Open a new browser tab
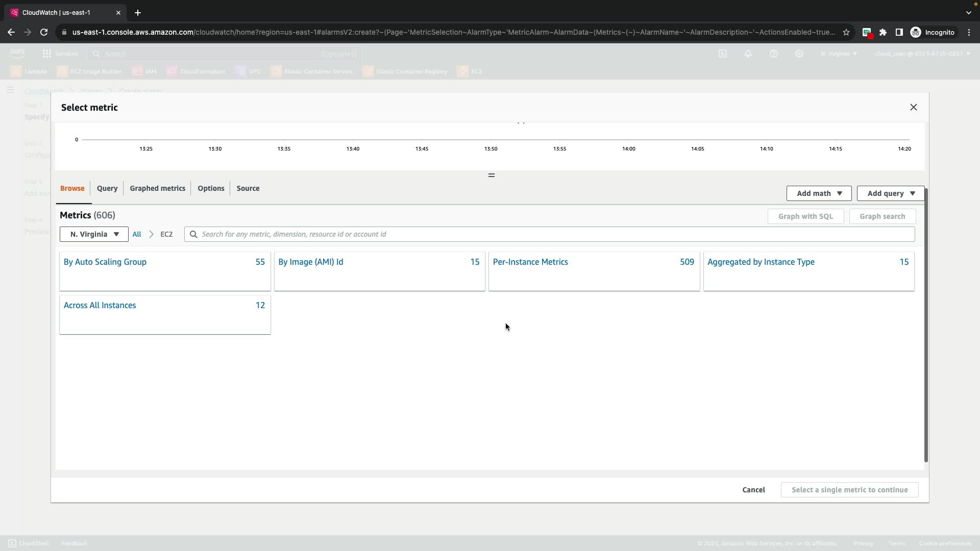This screenshot has width=980, height=551. coord(137,13)
